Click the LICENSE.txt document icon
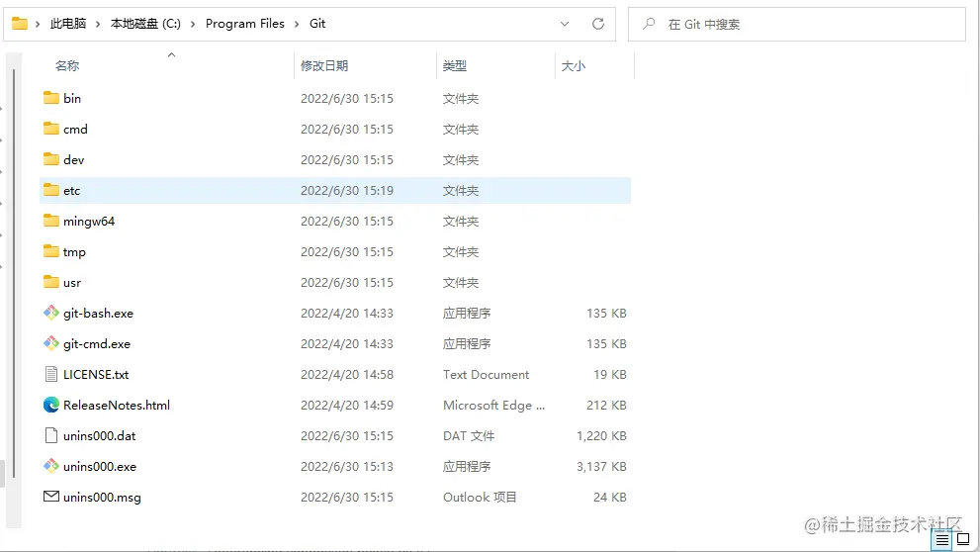Image resolution: width=980 pixels, height=552 pixels. [x=51, y=374]
